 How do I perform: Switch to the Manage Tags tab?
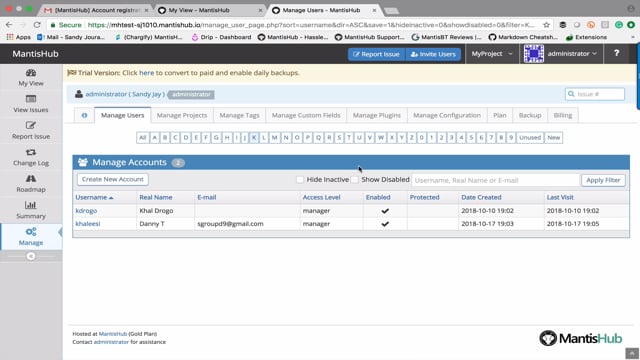tap(239, 115)
